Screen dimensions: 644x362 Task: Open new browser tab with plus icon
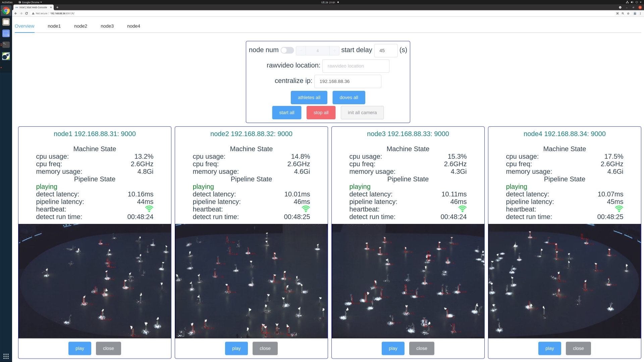(57, 7)
